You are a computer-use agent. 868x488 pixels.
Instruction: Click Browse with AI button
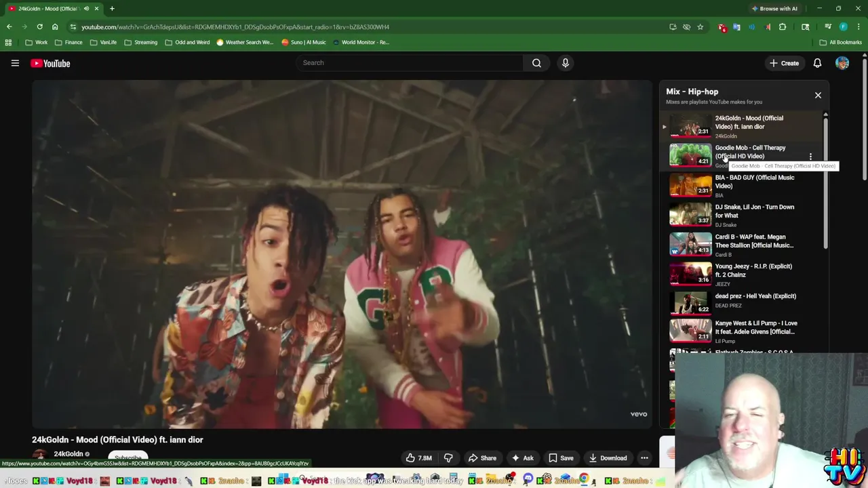click(x=774, y=9)
